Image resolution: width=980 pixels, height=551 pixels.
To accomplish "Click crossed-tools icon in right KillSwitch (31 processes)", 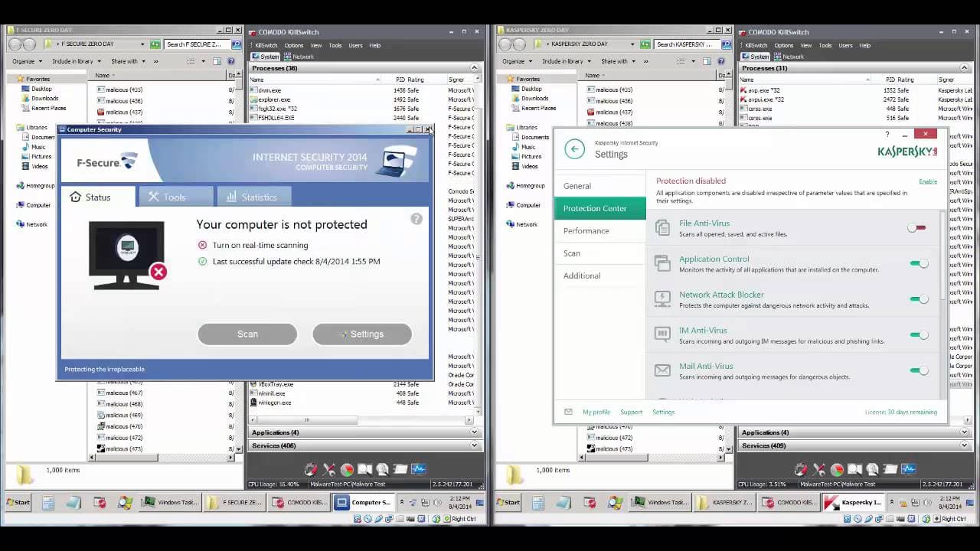I will (x=819, y=469).
